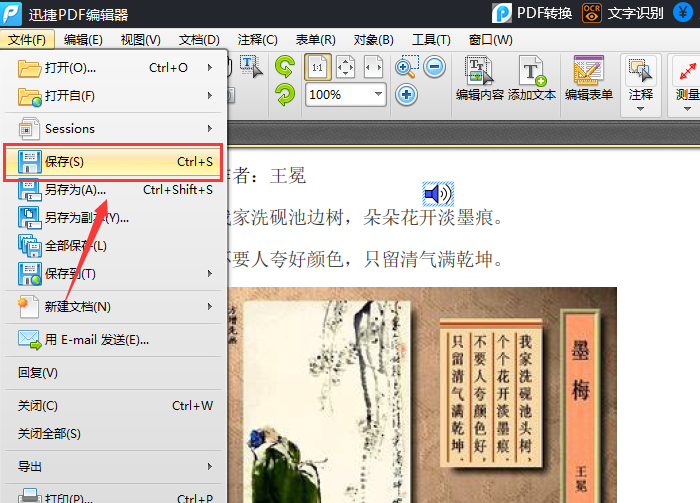
Task: Click the Annotation comment tool icon
Action: [641, 71]
